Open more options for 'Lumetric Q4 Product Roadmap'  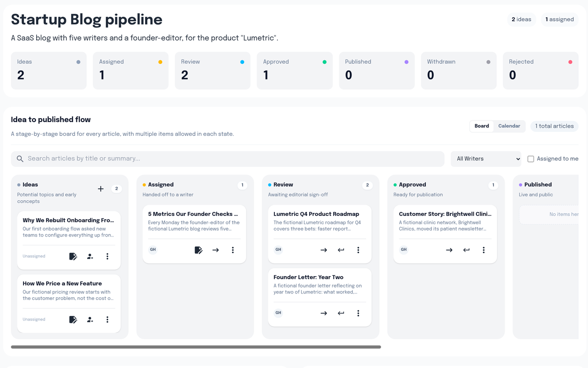coord(358,250)
